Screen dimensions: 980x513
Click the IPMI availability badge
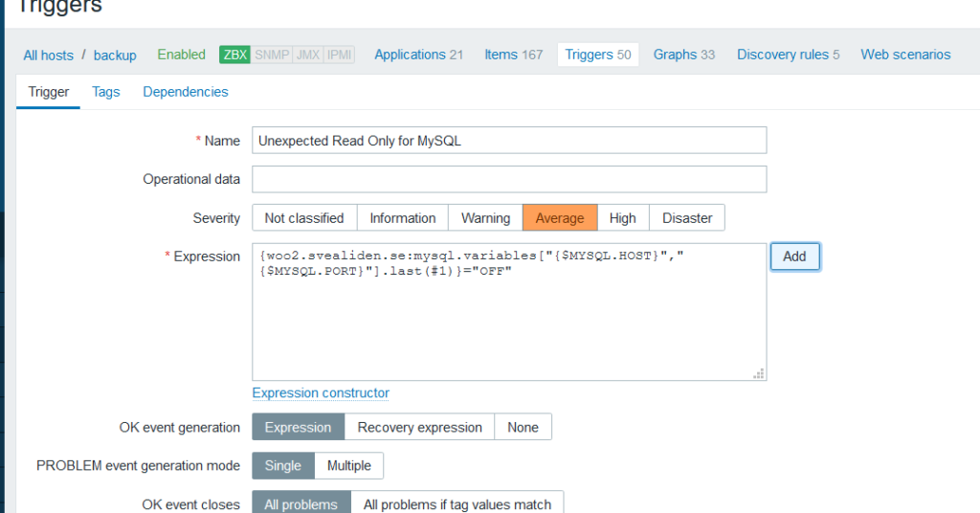click(339, 55)
